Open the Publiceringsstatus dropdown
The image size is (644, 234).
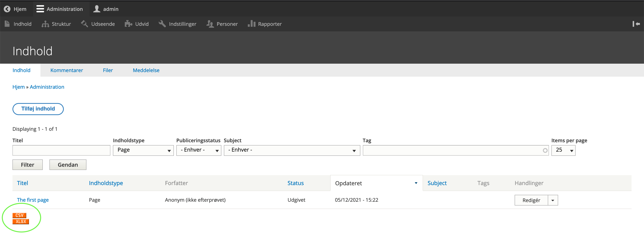tap(199, 150)
